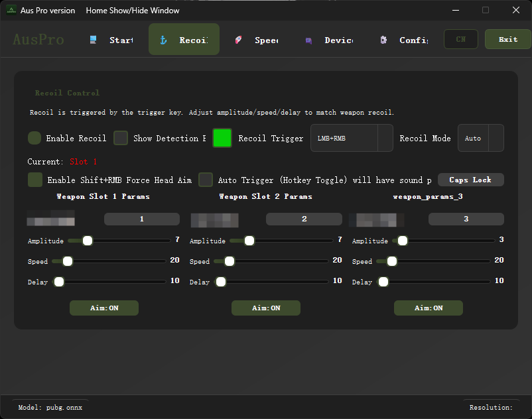
Task: Toggle Aim:ON for Weapon Slot 1
Action: tap(104, 308)
